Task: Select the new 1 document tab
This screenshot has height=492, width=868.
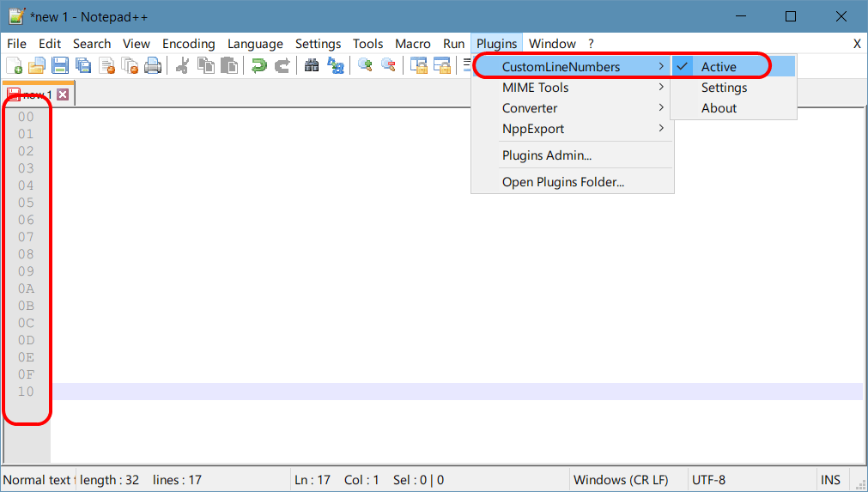Action: point(38,94)
